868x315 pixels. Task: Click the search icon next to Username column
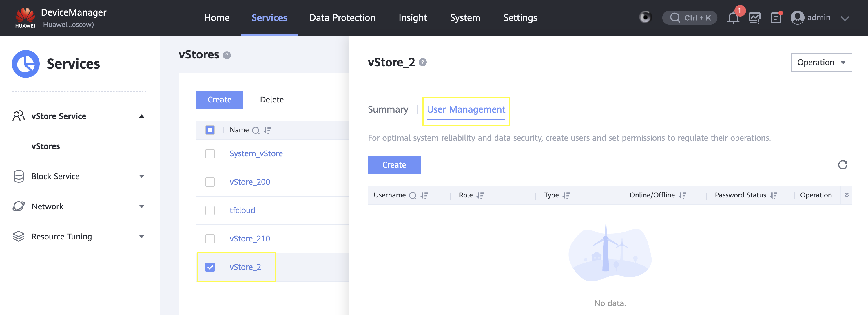point(413,195)
